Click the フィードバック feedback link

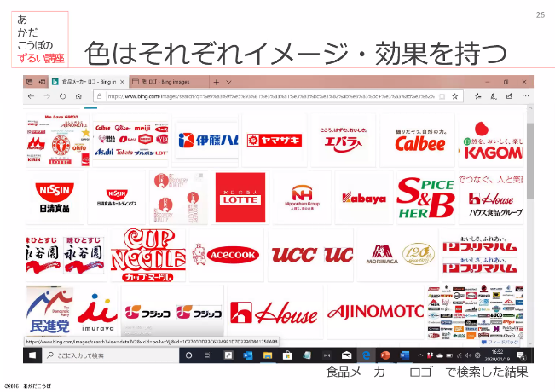click(x=500, y=342)
